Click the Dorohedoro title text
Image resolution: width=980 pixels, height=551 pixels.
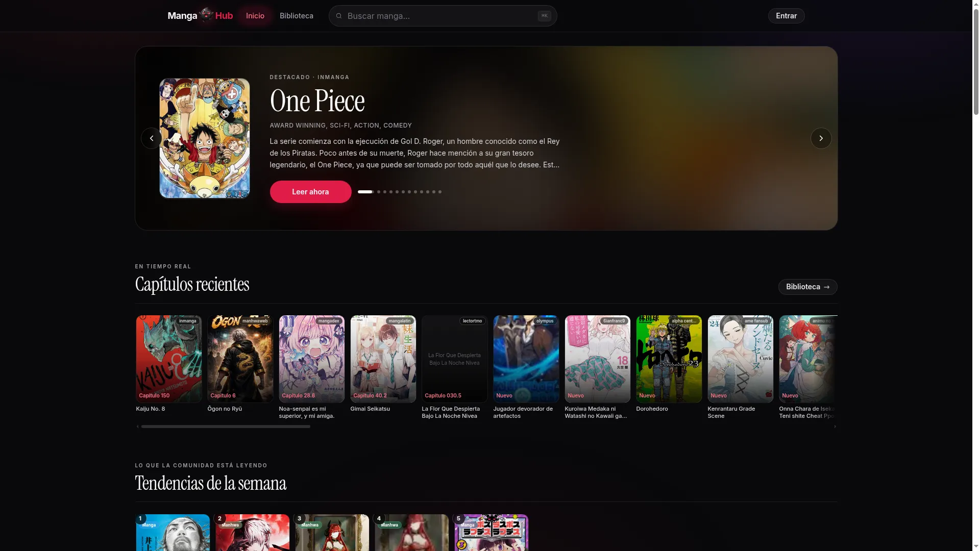(x=652, y=409)
